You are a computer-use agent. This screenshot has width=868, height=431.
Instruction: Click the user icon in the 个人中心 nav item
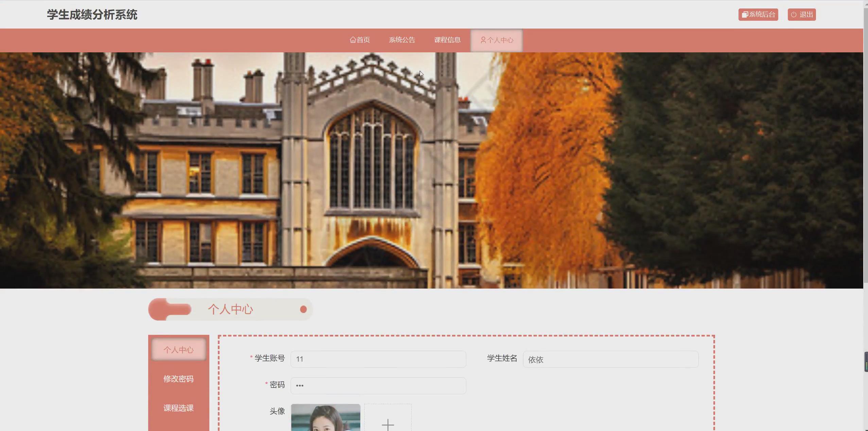coord(483,40)
